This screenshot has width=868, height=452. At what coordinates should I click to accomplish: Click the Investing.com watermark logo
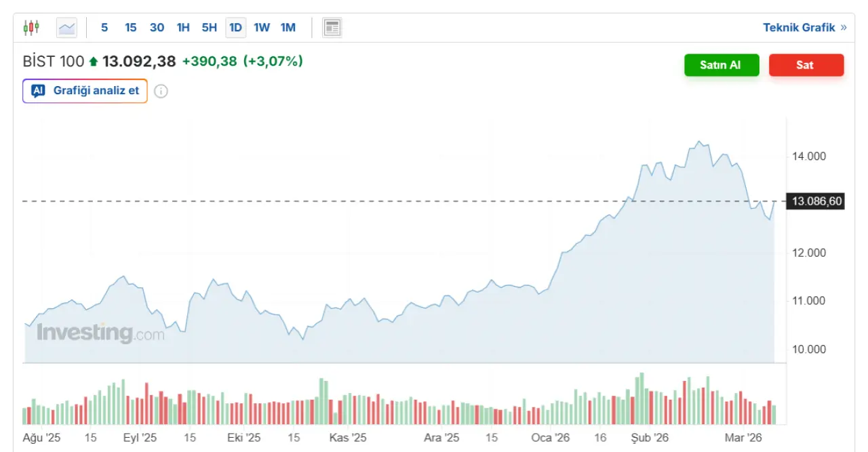[x=100, y=333]
